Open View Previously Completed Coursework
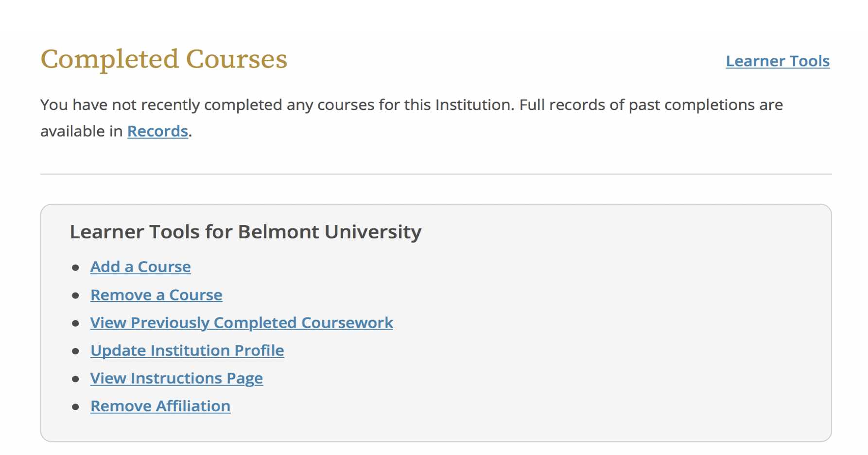 pyautogui.click(x=242, y=323)
